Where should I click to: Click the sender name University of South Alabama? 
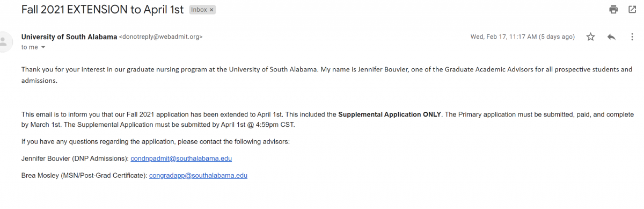click(69, 37)
